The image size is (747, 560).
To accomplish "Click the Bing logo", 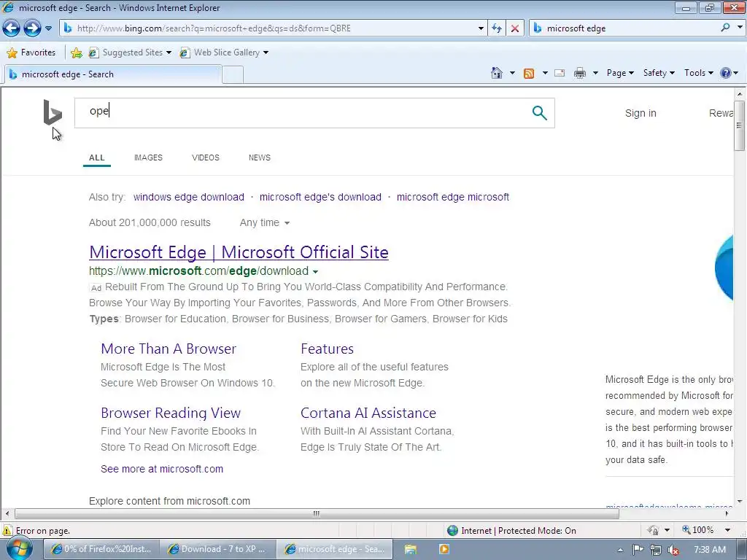I will pyautogui.click(x=53, y=112).
